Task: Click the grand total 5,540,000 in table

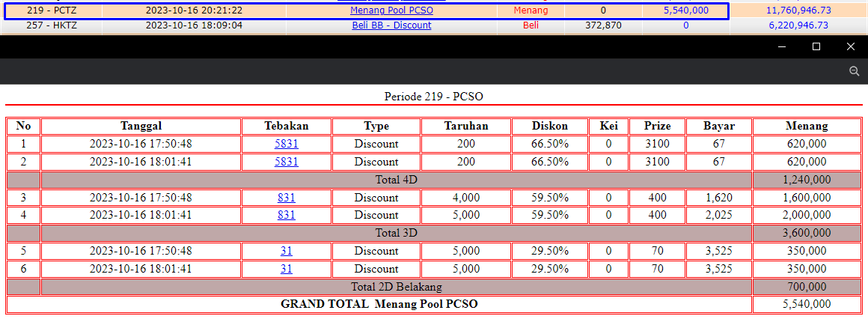Action: click(807, 304)
